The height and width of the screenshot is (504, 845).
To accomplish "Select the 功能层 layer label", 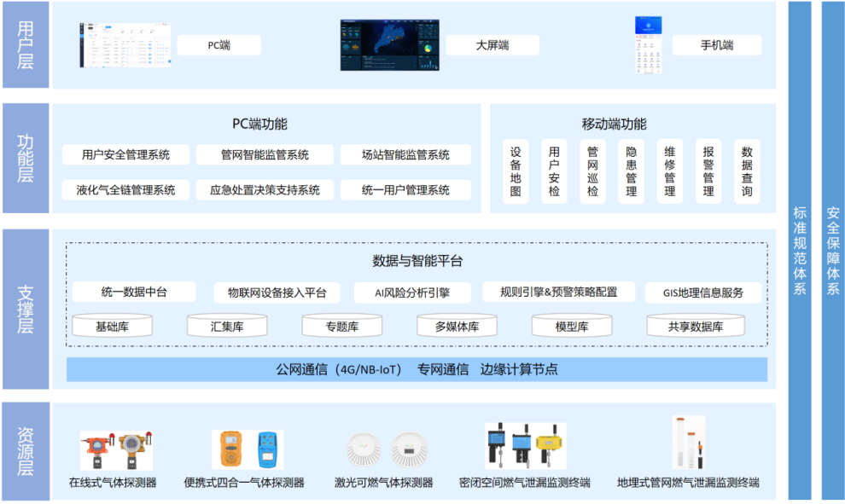I will (x=26, y=158).
